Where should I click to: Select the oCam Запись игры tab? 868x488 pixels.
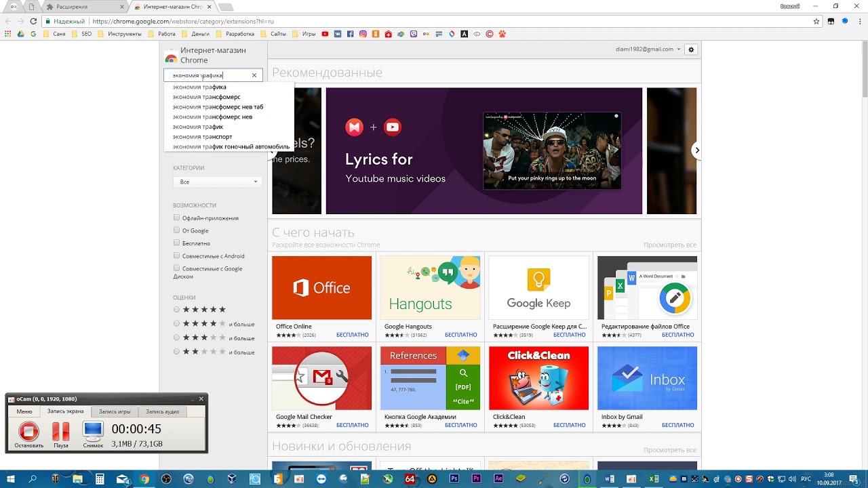(115, 411)
